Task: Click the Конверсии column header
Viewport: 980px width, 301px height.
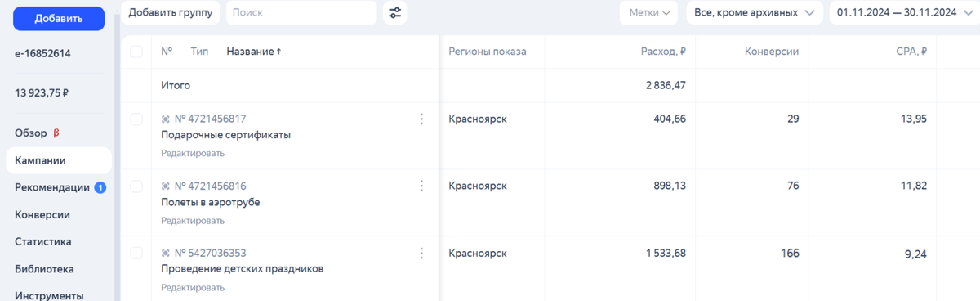Action: pyautogui.click(x=772, y=52)
